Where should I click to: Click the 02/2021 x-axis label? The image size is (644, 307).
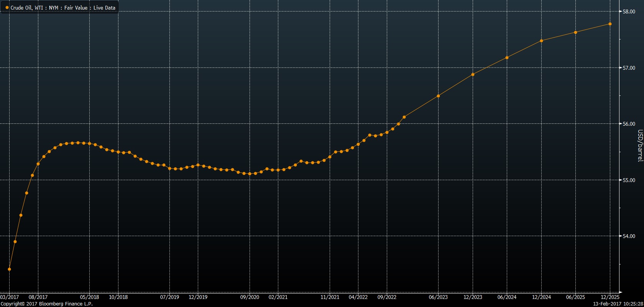click(278, 297)
